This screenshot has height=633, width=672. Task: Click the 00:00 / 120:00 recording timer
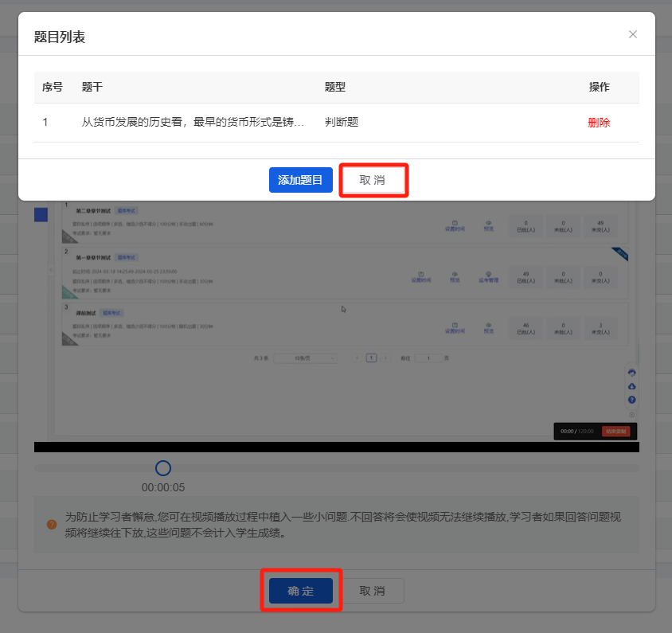click(x=577, y=431)
